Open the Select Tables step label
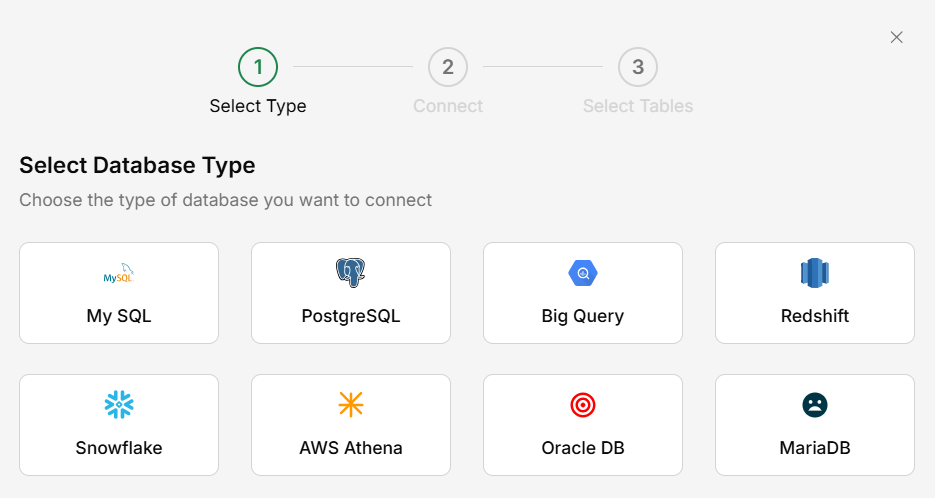This screenshot has height=498, width=935. (638, 106)
